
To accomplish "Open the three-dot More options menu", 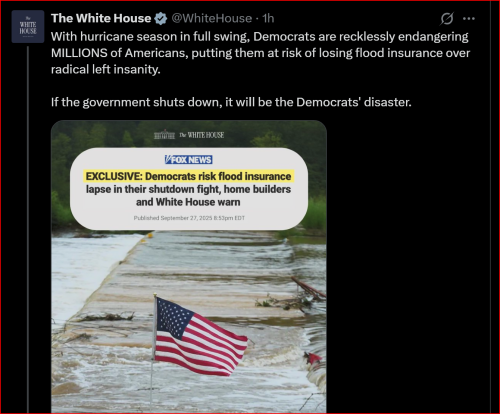I will 469,19.
